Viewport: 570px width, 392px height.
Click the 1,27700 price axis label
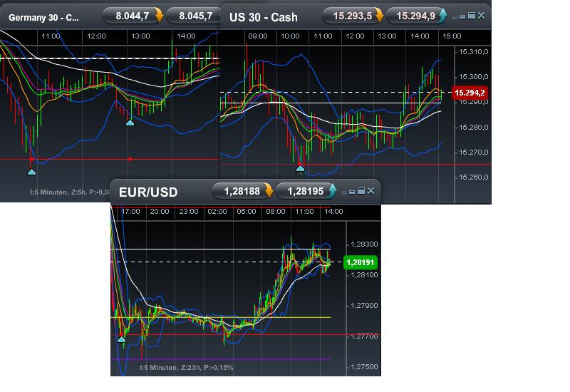click(364, 336)
